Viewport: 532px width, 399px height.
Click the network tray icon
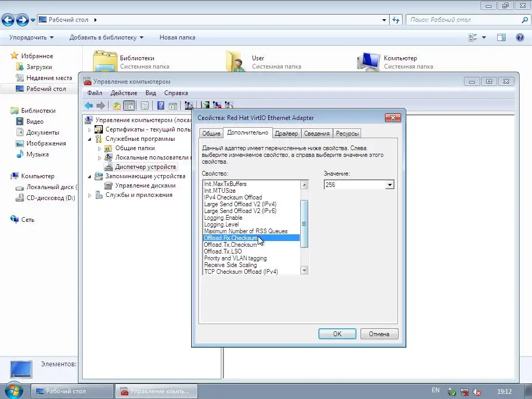464,392
